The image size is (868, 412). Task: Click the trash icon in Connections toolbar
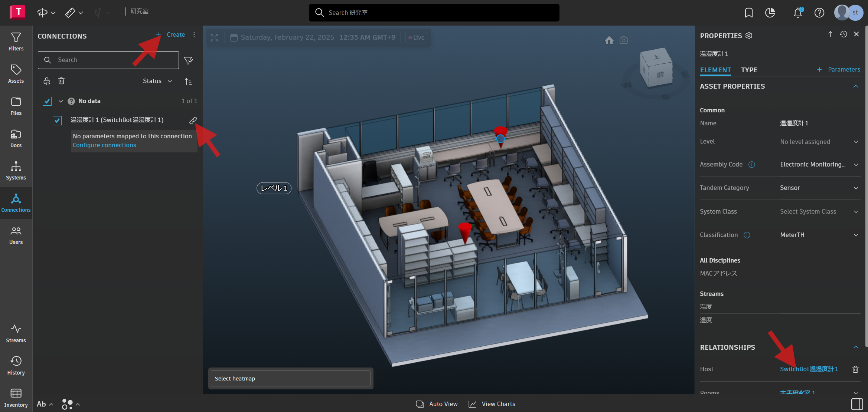click(61, 81)
